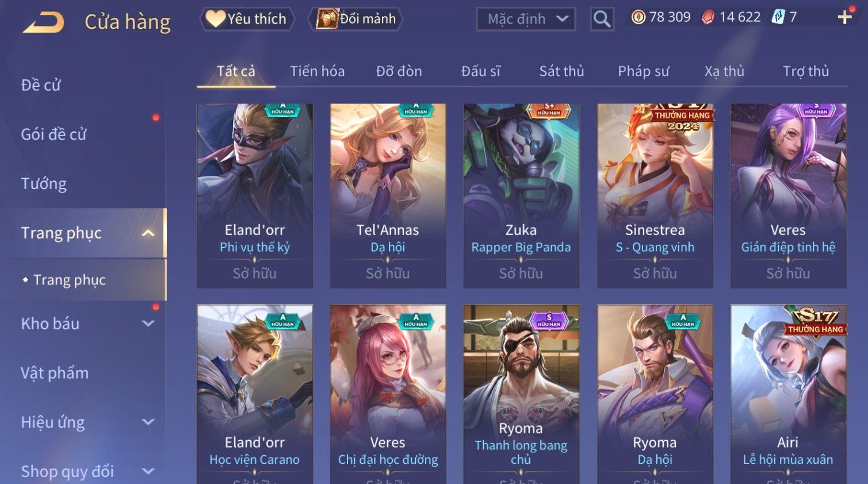Viewport: 868px width, 484px height.
Task: Tap the blue voucher ticket icon
Action: click(x=778, y=17)
